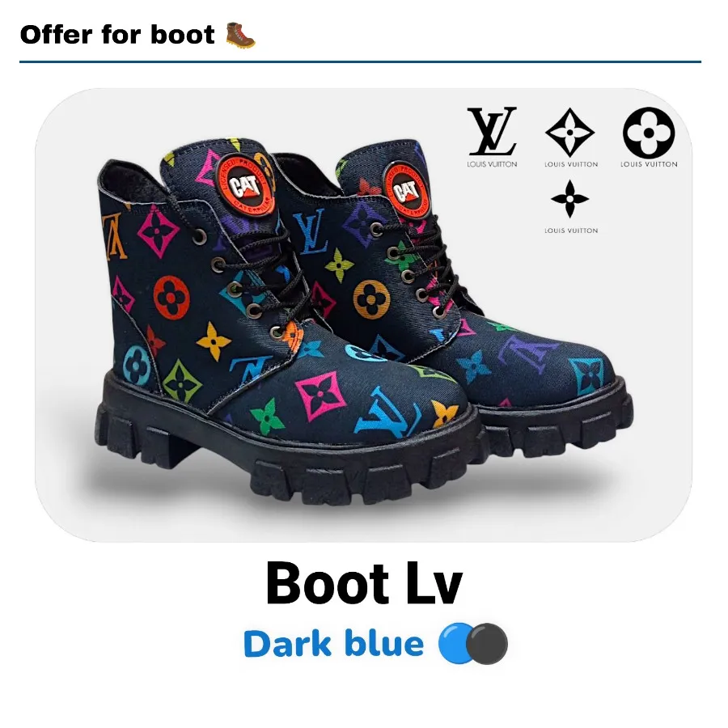The image size is (728, 728).
Task: Click the four-point star Louis Vuitton logo
Action: 569,199
